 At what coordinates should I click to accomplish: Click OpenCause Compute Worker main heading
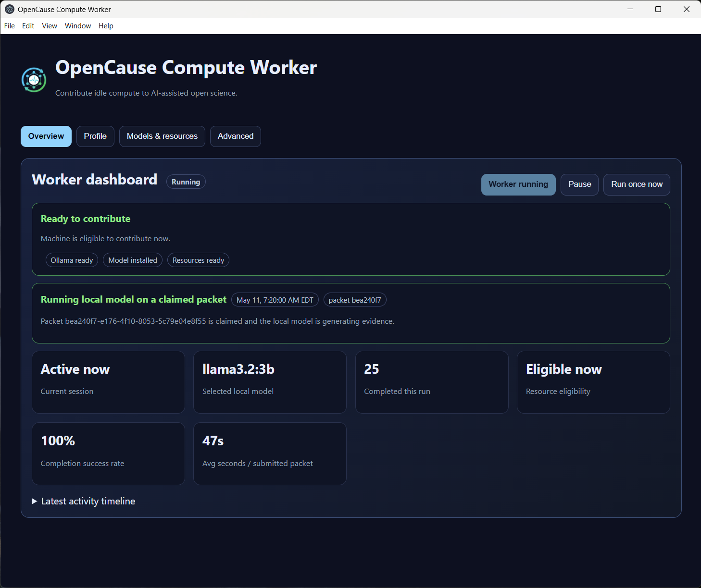[x=186, y=68]
